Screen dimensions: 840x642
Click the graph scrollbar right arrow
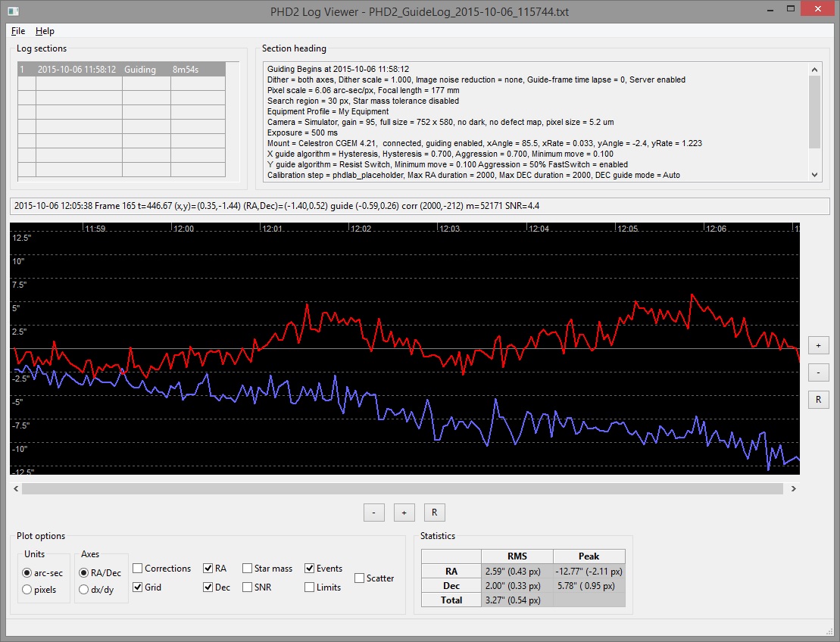793,489
